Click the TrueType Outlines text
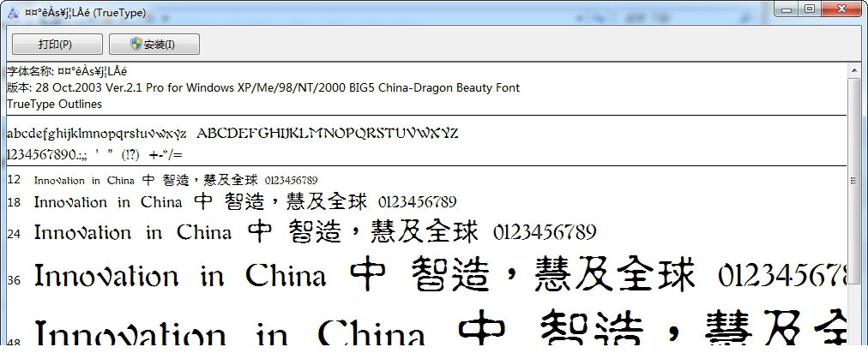Viewport: 868px width, 359px height. [x=54, y=104]
